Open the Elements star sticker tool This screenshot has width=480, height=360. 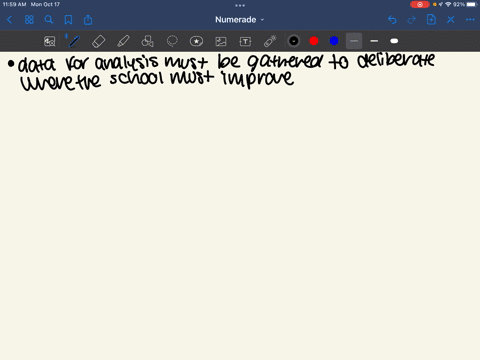click(x=196, y=41)
